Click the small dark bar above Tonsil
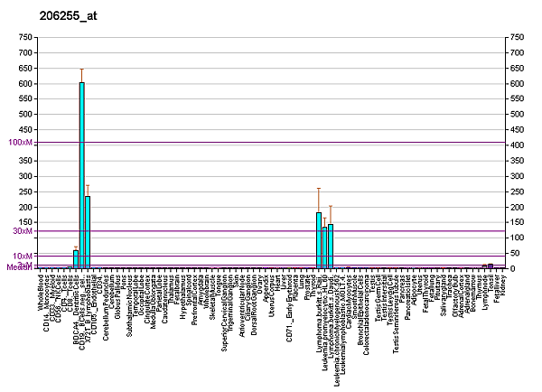This screenshot has height=392, width=542. point(491,266)
